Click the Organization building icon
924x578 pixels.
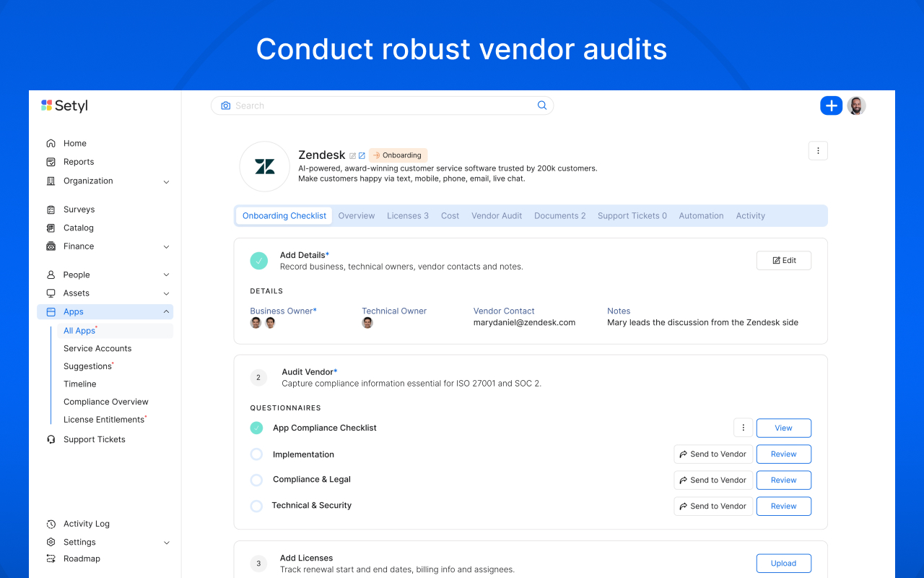coord(51,181)
